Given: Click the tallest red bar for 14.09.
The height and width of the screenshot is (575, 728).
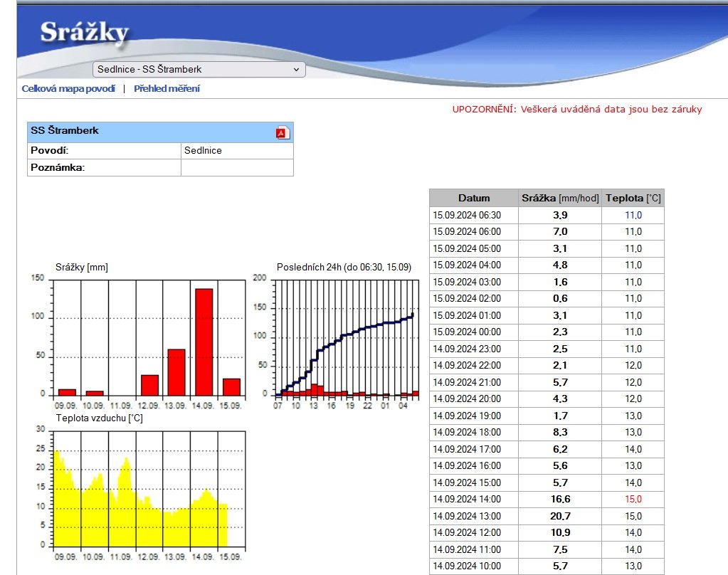Looking at the screenshot, I should 204,342.
